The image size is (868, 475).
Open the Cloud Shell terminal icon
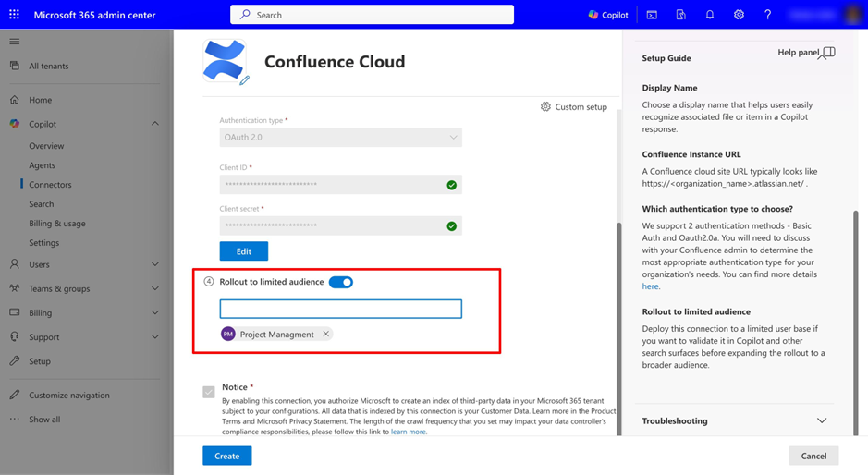652,15
